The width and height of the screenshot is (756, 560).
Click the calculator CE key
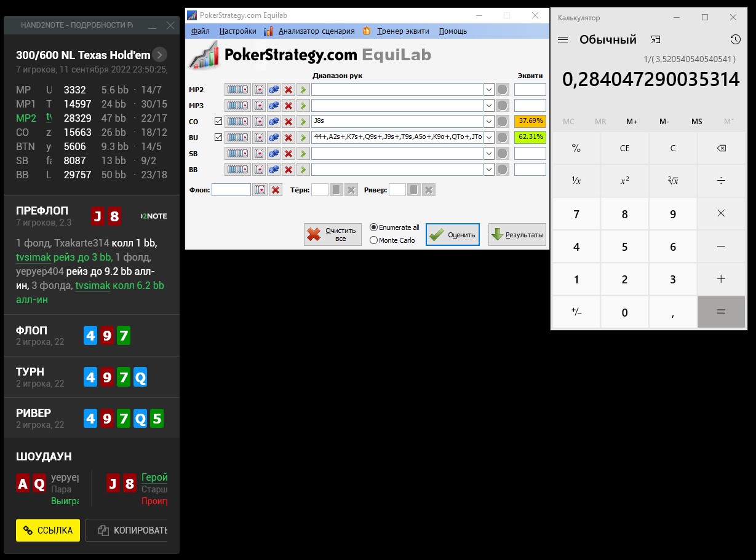click(624, 148)
